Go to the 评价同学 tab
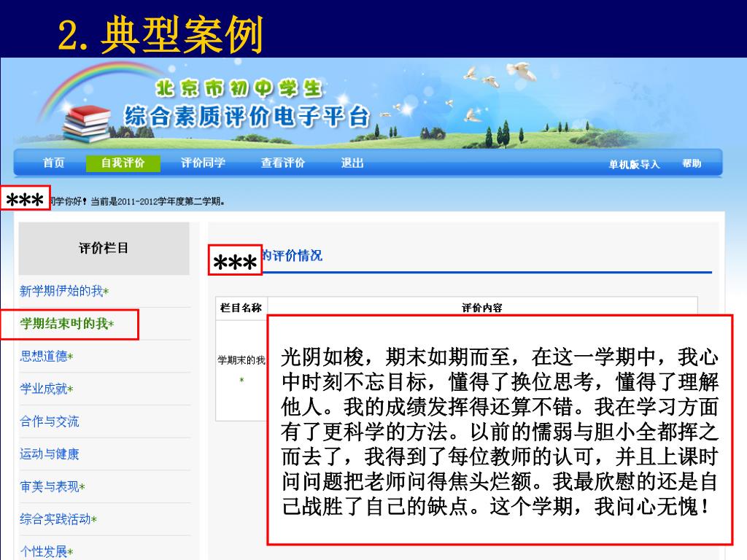This screenshot has width=747, height=560. pyautogui.click(x=203, y=163)
